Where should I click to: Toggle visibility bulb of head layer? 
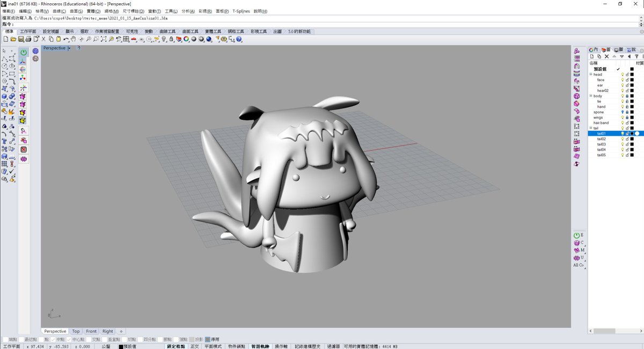[x=623, y=75]
